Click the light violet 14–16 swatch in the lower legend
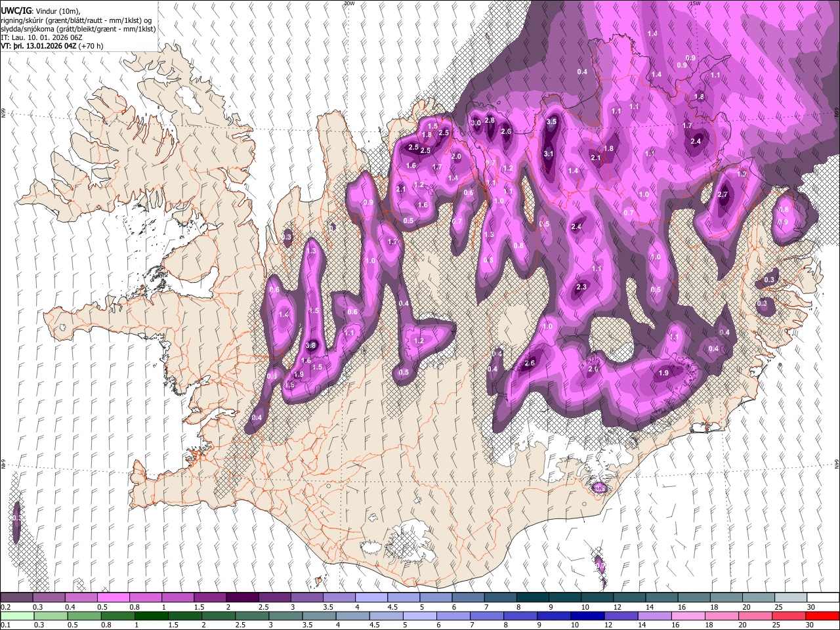 [x=654, y=616]
